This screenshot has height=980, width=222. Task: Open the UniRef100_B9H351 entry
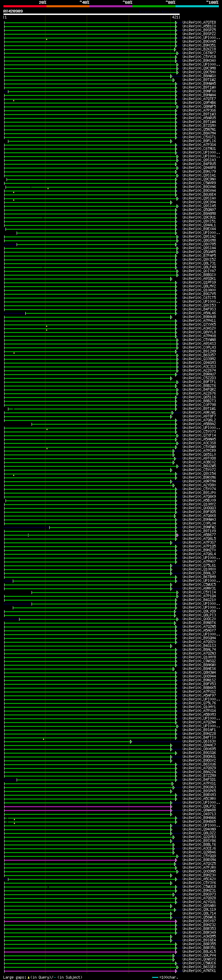coord(199,46)
